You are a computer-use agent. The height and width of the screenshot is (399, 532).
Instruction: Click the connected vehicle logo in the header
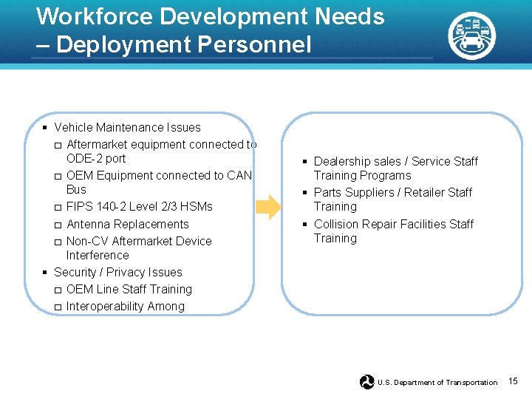(471, 35)
